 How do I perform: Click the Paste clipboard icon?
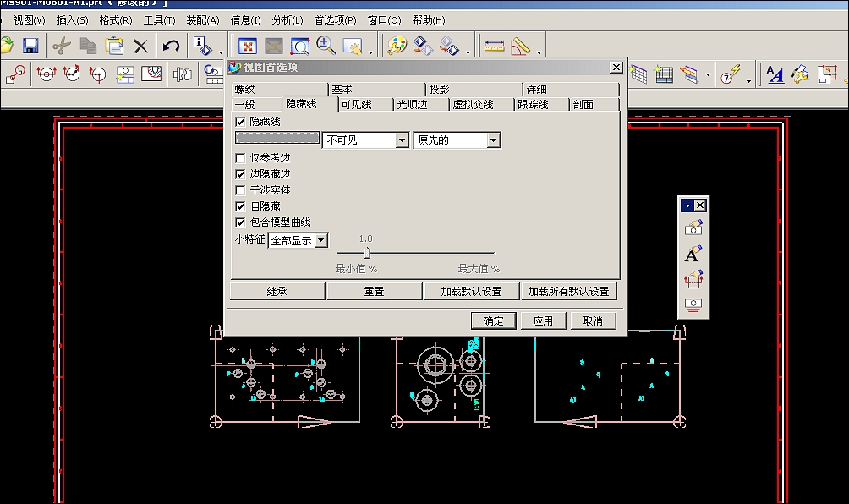coord(114,46)
